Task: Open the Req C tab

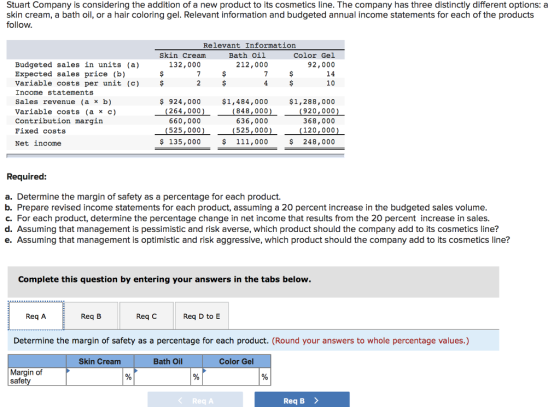Action: 146,316
